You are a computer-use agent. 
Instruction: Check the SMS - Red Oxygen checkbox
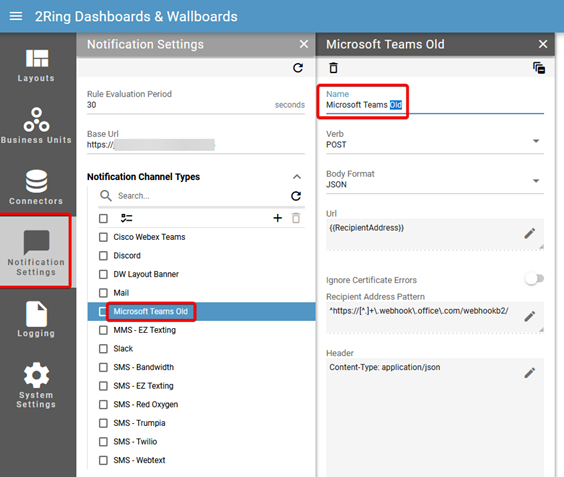tap(103, 404)
